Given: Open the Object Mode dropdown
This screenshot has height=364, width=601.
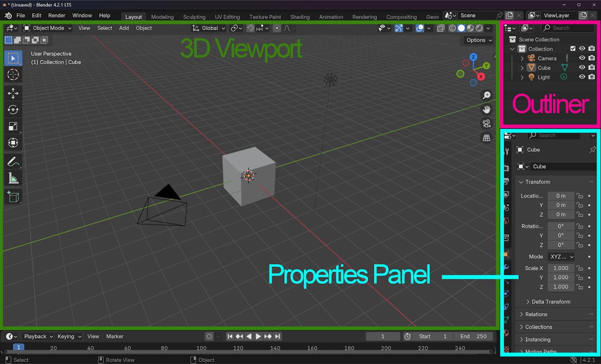Looking at the screenshot, I should pos(47,28).
